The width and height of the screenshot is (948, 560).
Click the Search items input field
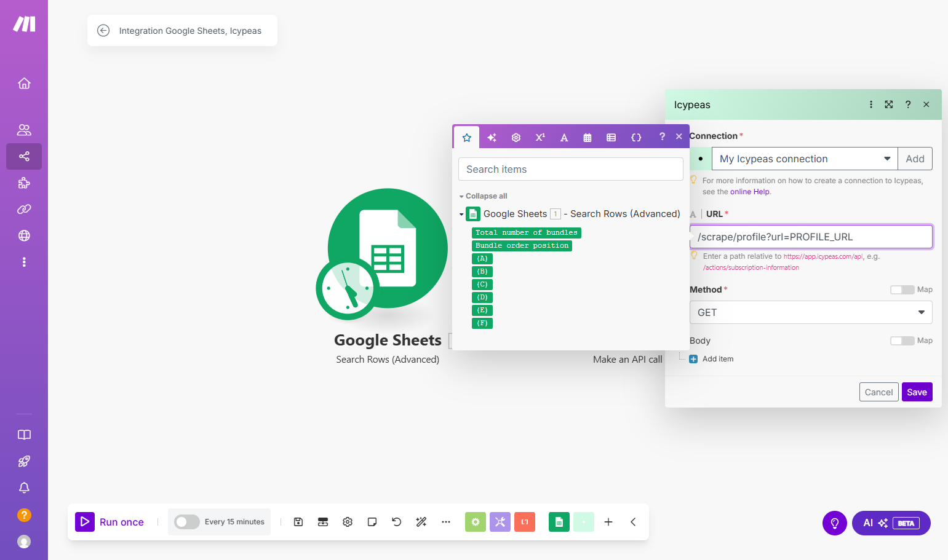click(x=571, y=169)
